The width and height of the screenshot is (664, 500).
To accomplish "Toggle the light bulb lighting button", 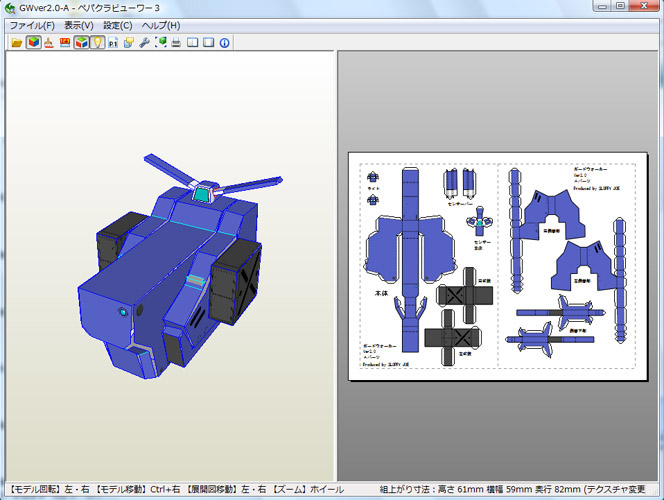I will [x=97, y=43].
